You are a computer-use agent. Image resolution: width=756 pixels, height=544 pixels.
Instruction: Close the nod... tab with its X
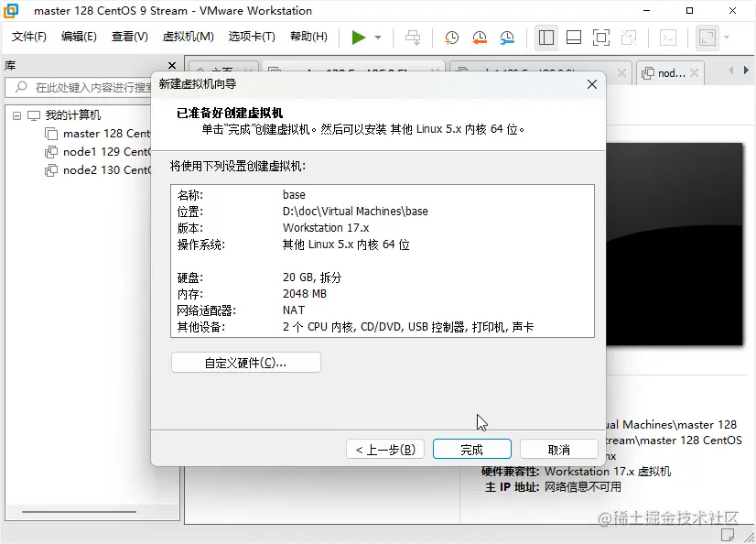(695, 73)
